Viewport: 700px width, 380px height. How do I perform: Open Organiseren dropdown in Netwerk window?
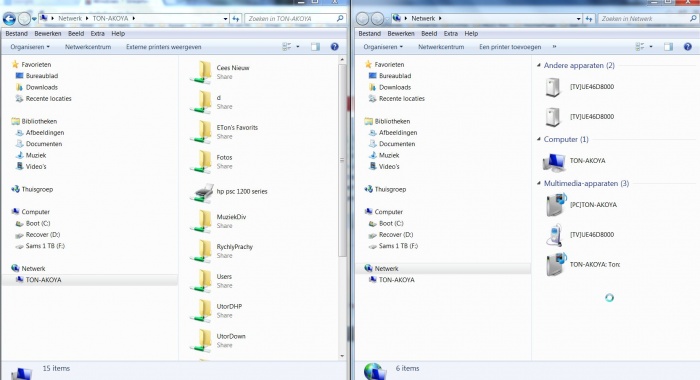tap(383, 47)
